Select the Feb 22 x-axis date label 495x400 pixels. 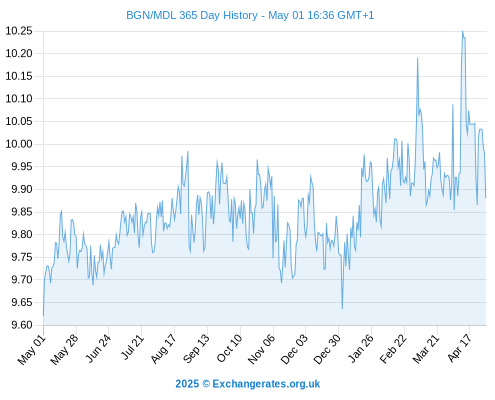click(393, 349)
